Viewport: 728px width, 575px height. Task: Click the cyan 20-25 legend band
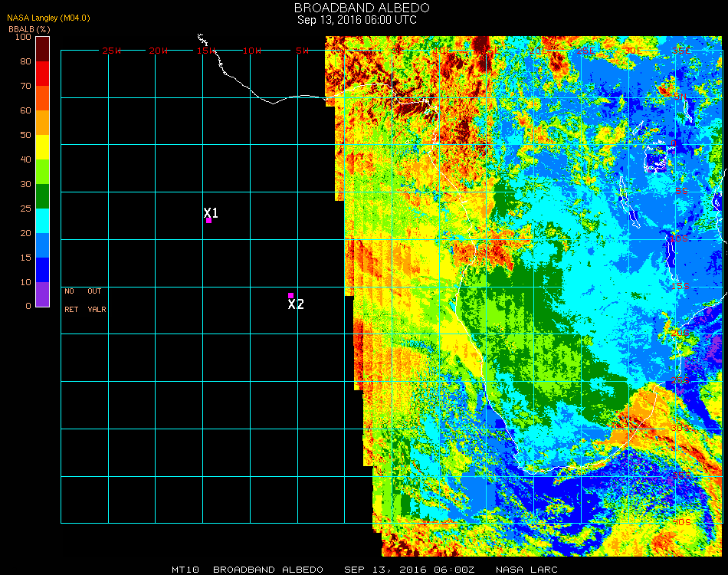pos(43,221)
